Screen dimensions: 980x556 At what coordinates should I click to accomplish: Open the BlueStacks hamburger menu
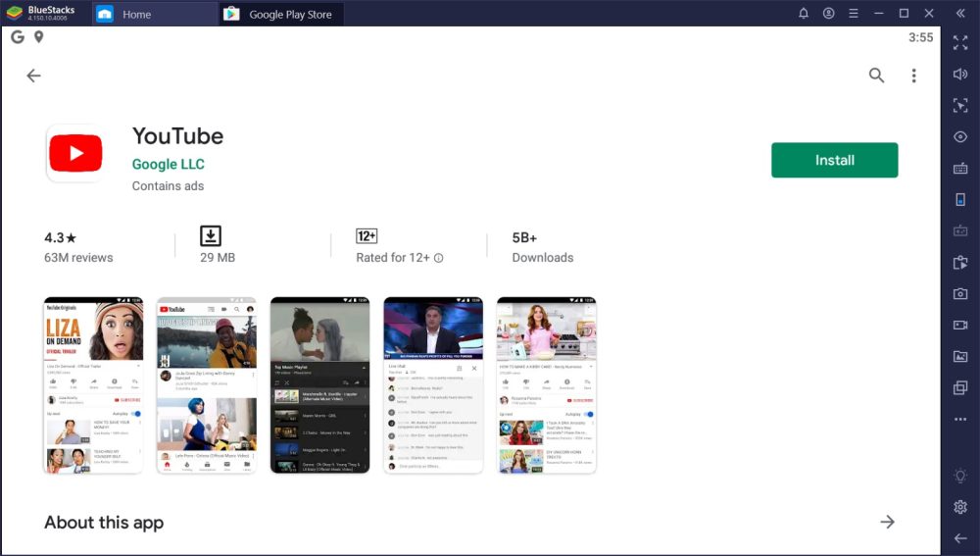pyautogui.click(x=854, y=14)
